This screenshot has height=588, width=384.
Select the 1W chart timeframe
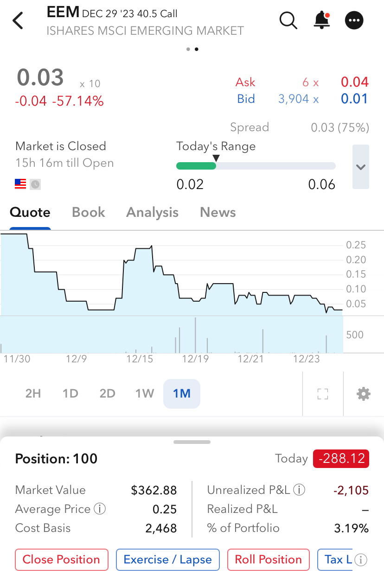[145, 394]
